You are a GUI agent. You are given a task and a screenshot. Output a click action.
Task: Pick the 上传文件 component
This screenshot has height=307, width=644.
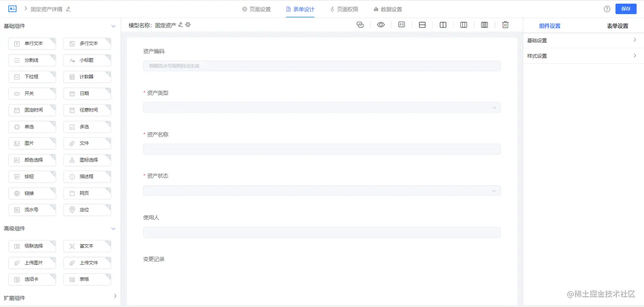pos(87,263)
